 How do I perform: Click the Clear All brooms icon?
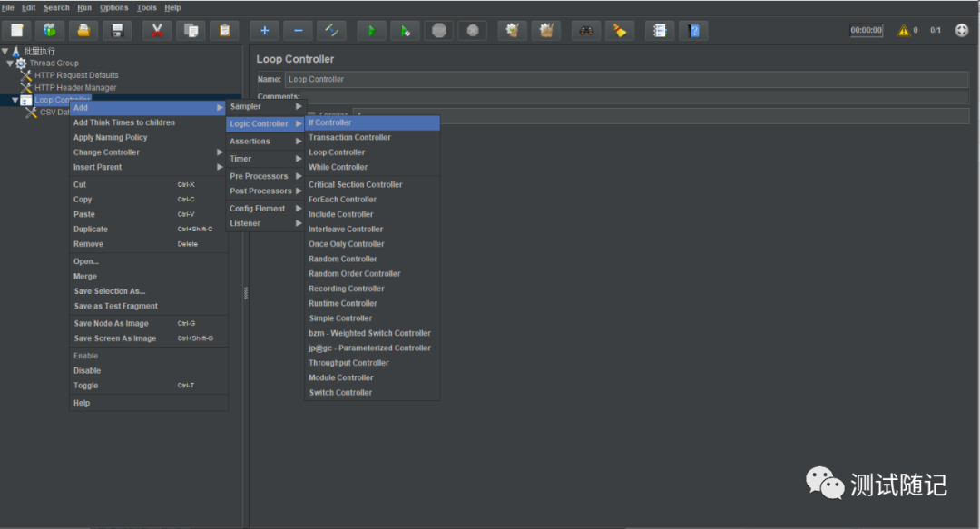click(546, 30)
